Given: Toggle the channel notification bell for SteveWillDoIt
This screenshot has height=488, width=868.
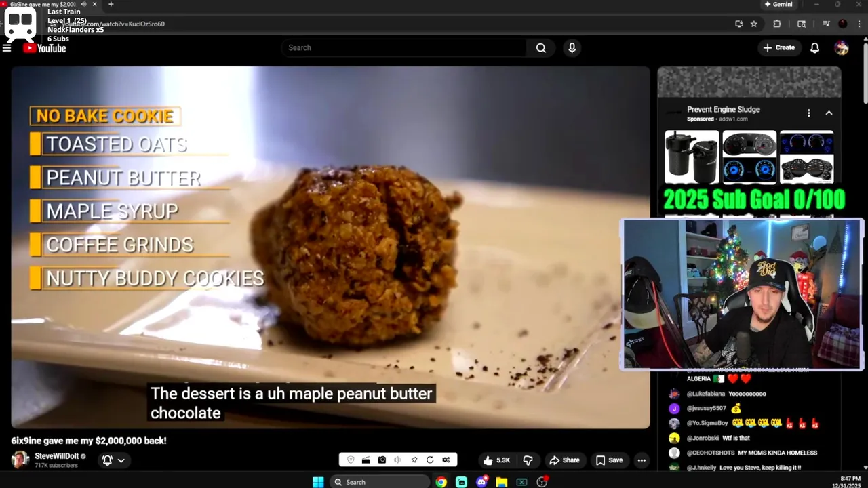Looking at the screenshot, I should pyautogui.click(x=107, y=460).
